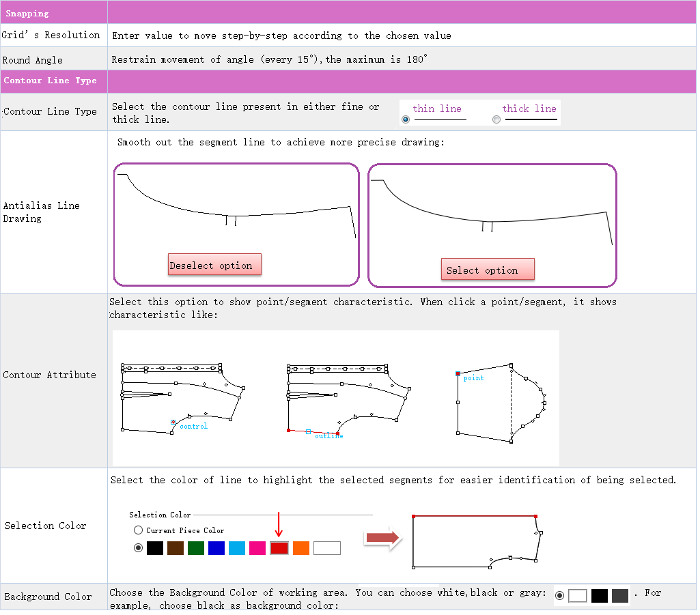Click the "Deselect option" button
The width and height of the screenshot is (700, 615).
tap(214, 265)
